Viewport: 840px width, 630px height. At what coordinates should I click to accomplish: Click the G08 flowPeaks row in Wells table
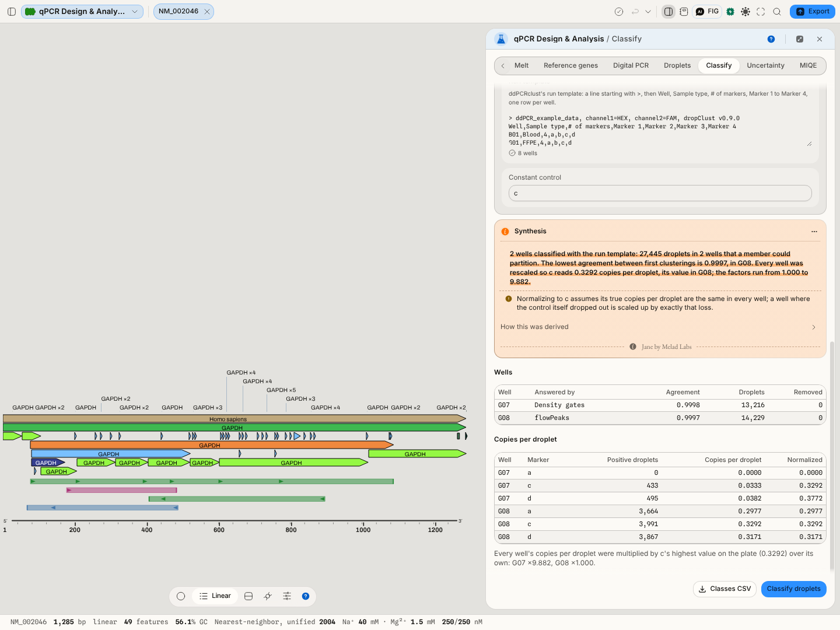[660, 418]
